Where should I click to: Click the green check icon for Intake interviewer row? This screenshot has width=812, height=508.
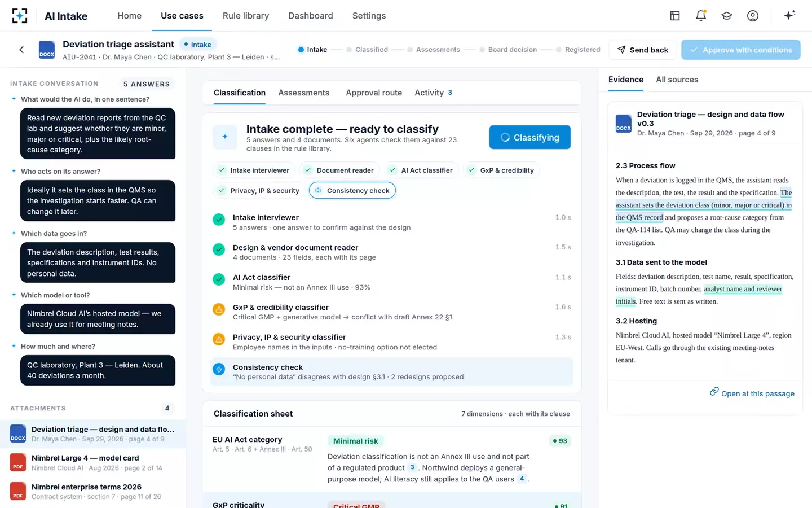point(219,220)
